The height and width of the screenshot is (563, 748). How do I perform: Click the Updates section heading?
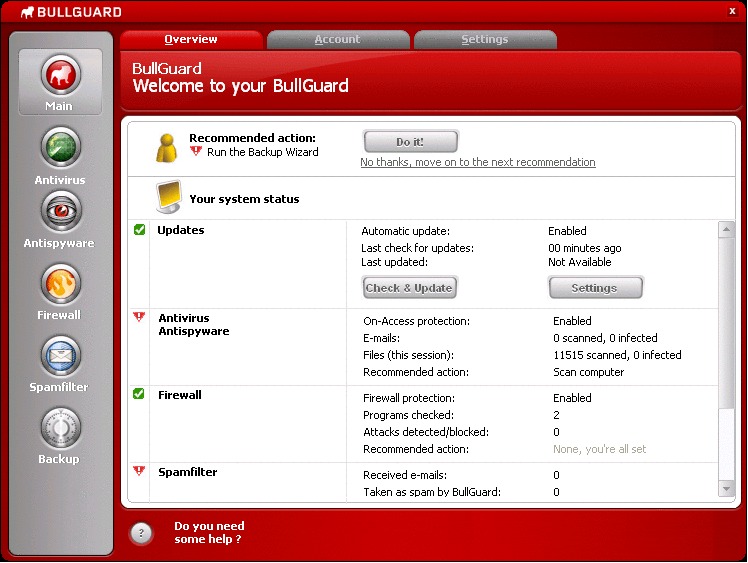181,230
